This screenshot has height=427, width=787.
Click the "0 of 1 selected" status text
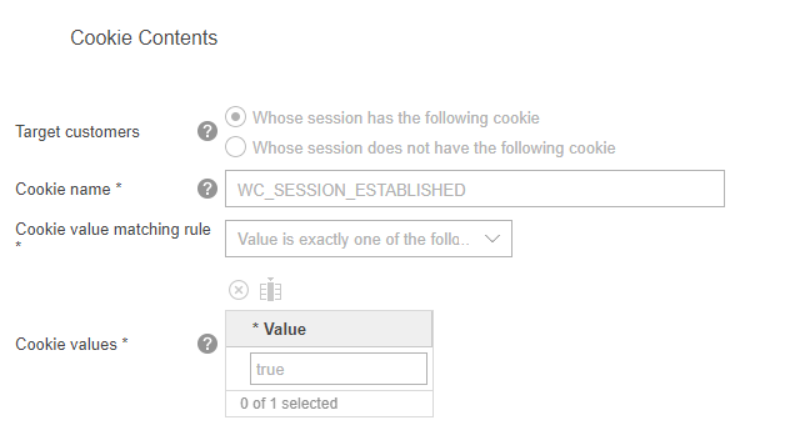[x=289, y=403]
